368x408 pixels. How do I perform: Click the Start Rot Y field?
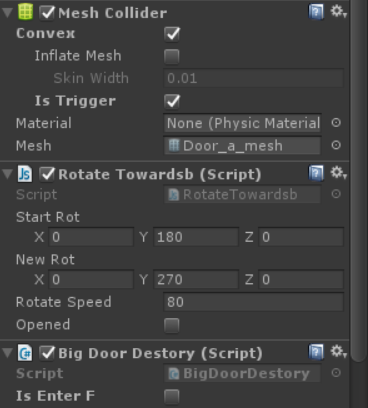click(x=196, y=237)
